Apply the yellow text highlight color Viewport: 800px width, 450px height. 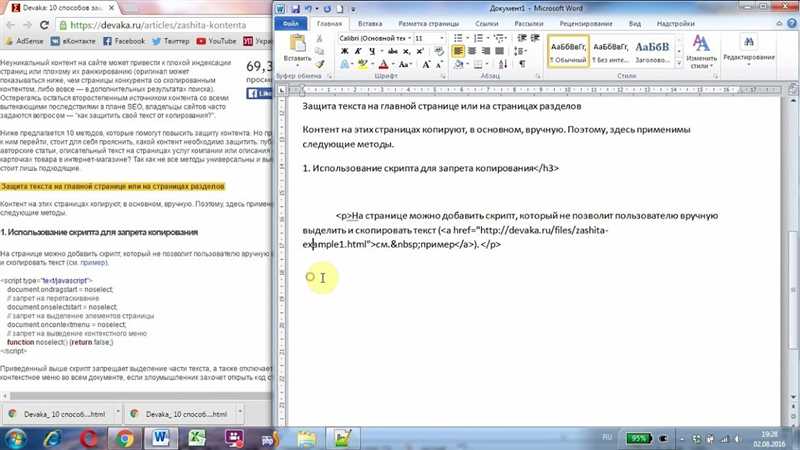click(x=362, y=64)
